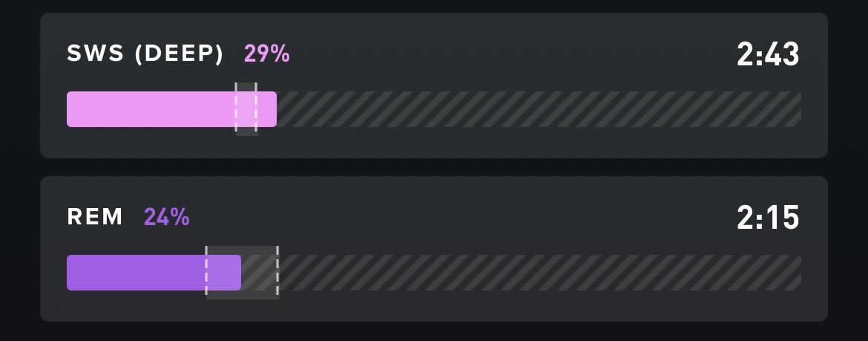The height and width of the screenshot is (341, 868).
Task: Click the SWS (DEEP) label
Action: (145, 53)
